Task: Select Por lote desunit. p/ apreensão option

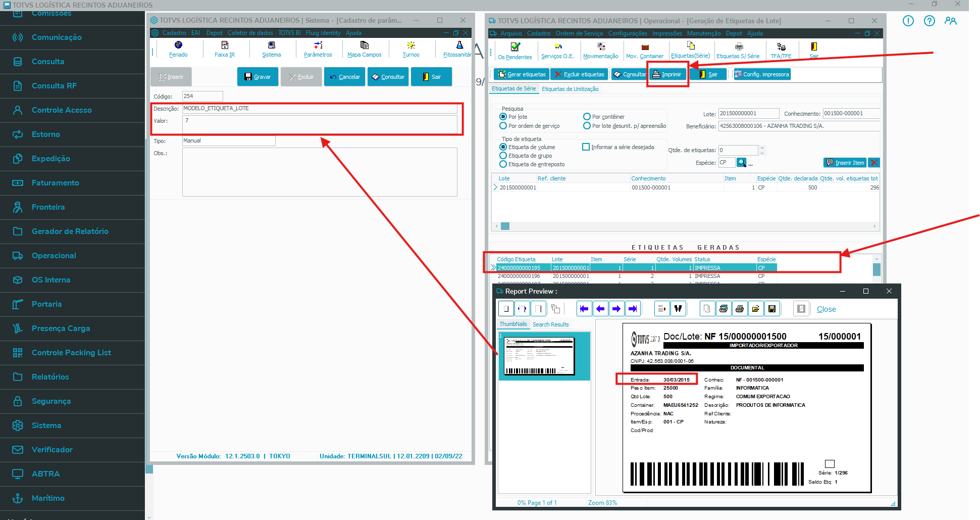Action: coord(587,126)
